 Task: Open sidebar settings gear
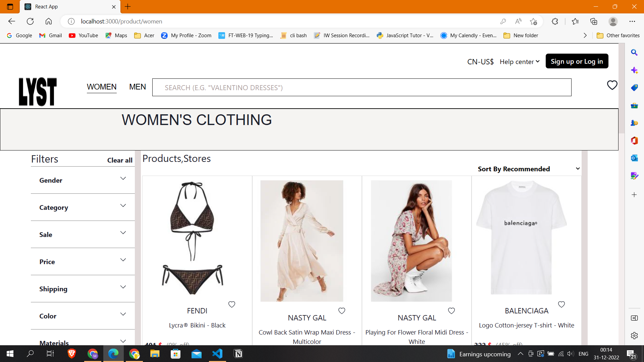(634, 336)
